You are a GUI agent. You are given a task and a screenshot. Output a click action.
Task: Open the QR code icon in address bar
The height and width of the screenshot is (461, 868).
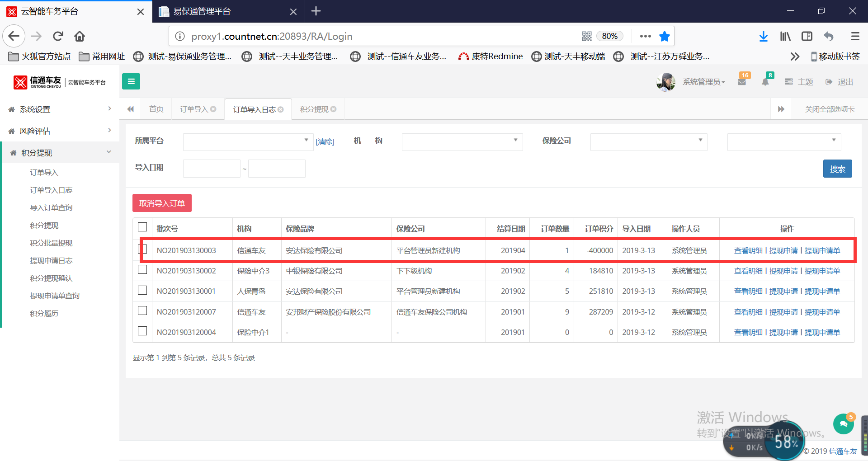pos(586,36)
